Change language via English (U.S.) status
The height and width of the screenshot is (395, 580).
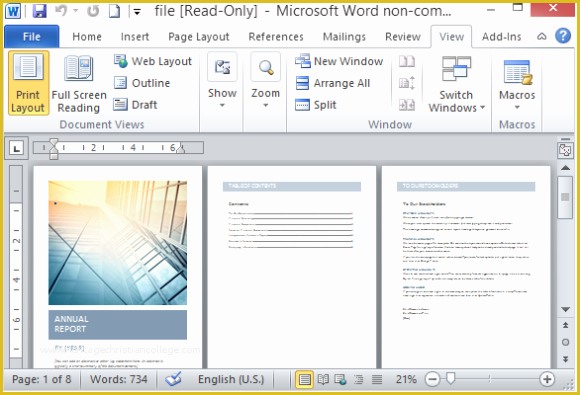pos(231,379)
